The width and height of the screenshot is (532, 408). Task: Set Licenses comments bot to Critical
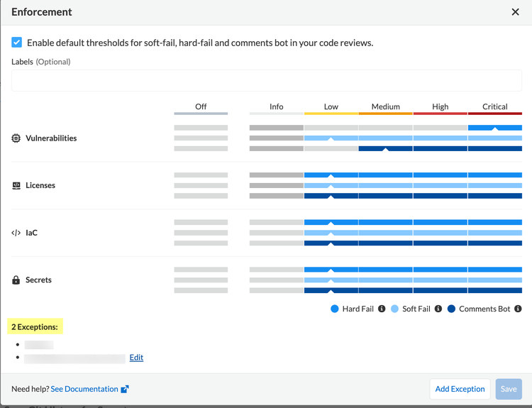click(495, 196)
